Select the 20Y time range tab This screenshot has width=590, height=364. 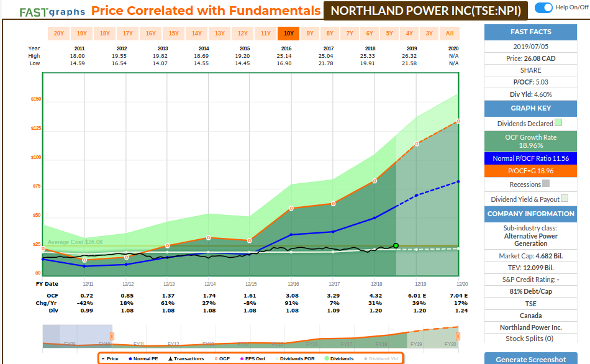tap(59, 34)
